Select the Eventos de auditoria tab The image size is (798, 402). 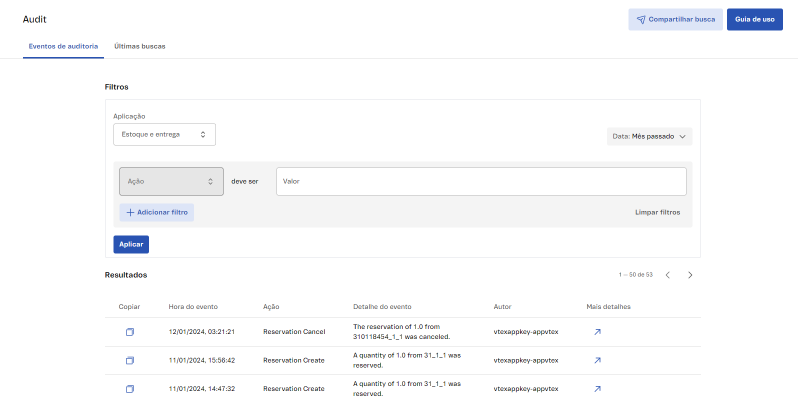pyautogui.click(x=63, y=47)
